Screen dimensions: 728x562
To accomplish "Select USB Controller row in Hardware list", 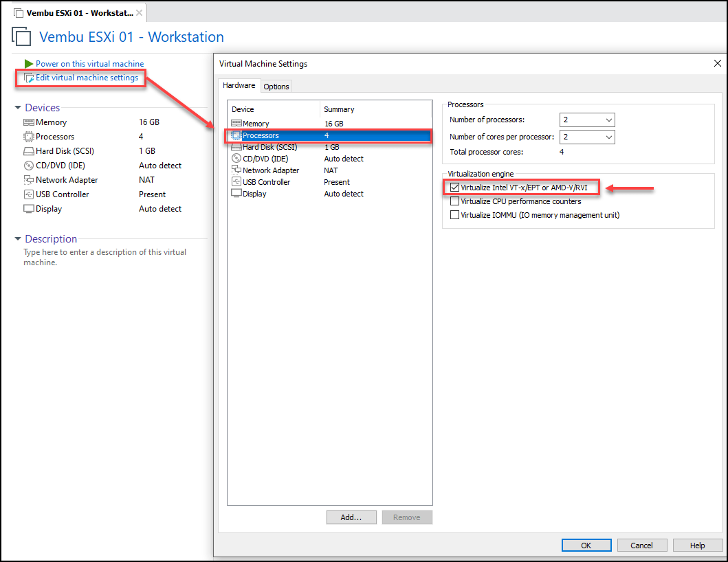I will (330, 182).
